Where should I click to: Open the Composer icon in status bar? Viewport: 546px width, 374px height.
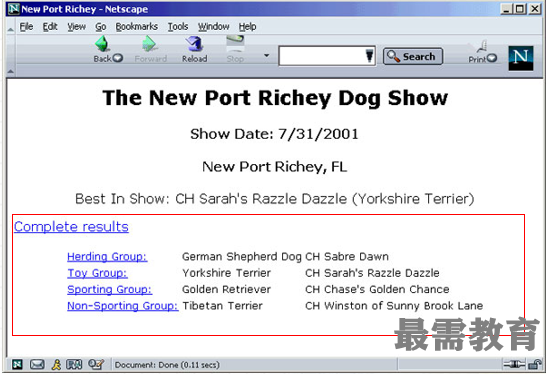95,364
